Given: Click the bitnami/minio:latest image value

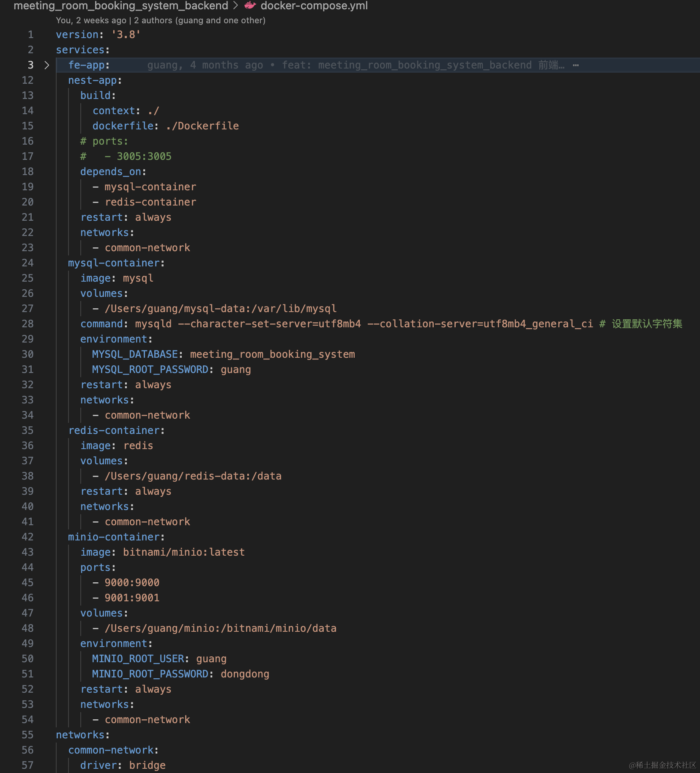Looking at the screenshot, I should tap(184, 552).
